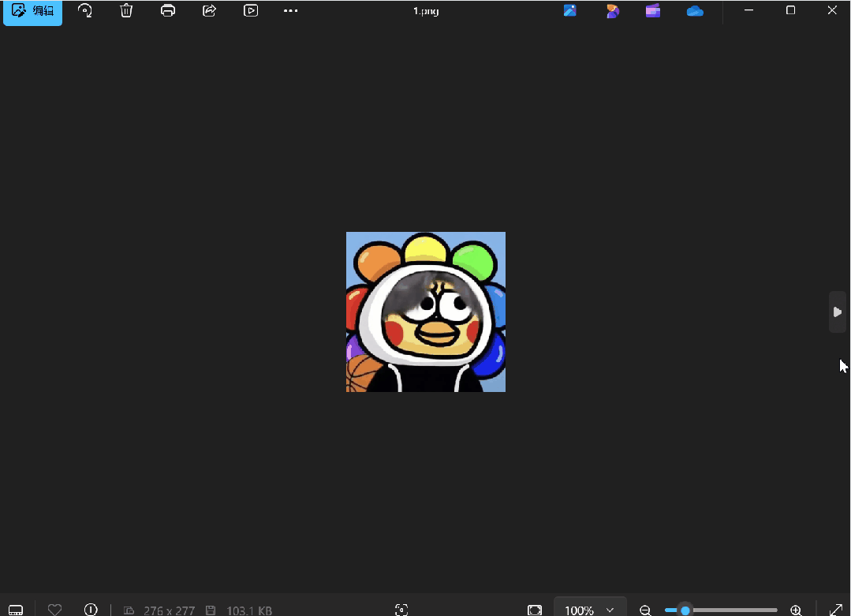This screenshot has height=616, width=851.
Task: Show the filmstrip using bottom-left icon
Action: [16, 610]
